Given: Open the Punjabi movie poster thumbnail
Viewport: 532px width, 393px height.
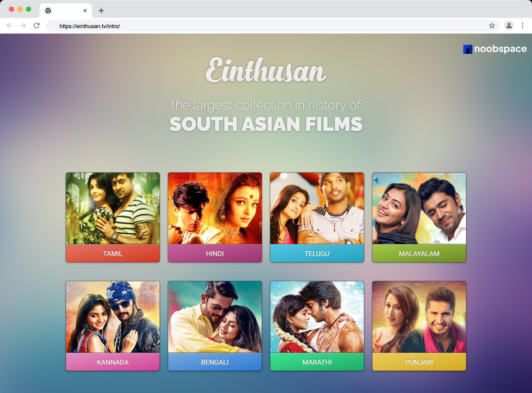Looking at the screenshot, I should click(419, 317).
